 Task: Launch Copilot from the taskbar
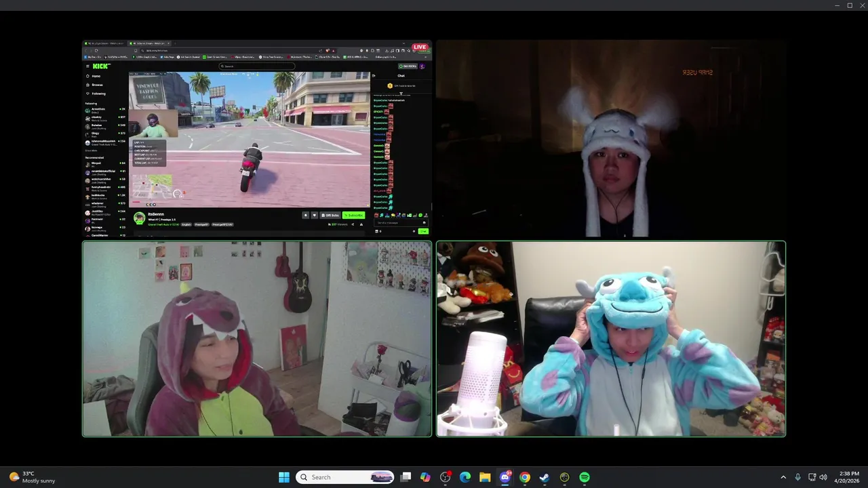pyautogui.click(x=425, y=477)
